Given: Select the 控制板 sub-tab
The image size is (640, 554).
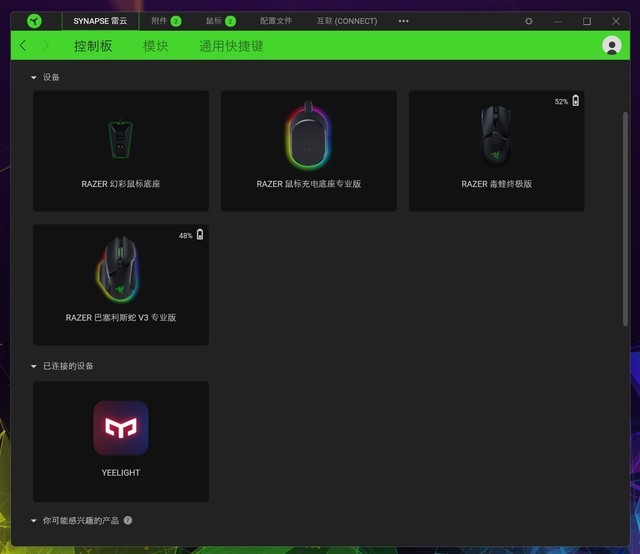Looking at the screenshot, I should point(93,46).
